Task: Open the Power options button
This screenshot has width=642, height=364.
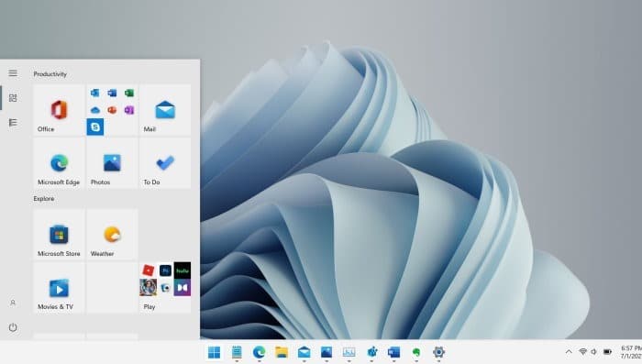Action: 13,327
